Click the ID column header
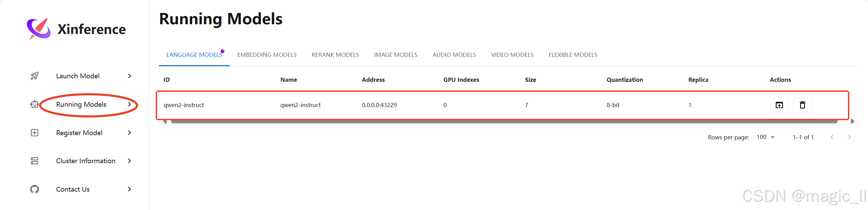This screenshot has height=210, width=868. point(166,80)
